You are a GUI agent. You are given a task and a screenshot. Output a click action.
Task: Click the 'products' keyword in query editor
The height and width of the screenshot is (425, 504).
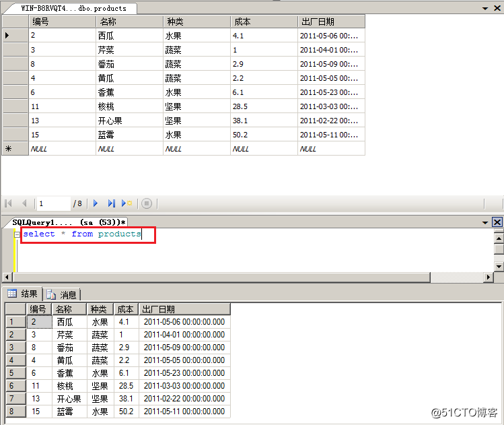tap(119, 234)
